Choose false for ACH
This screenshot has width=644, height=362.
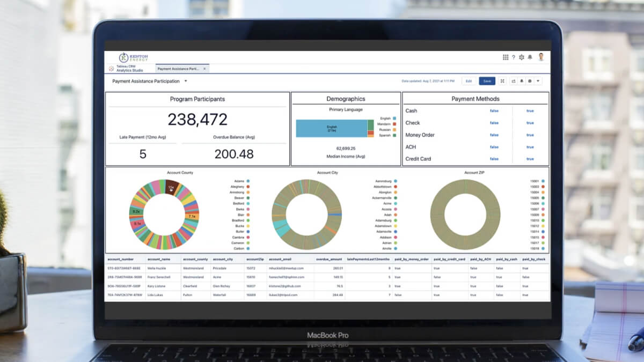(494, 147)
